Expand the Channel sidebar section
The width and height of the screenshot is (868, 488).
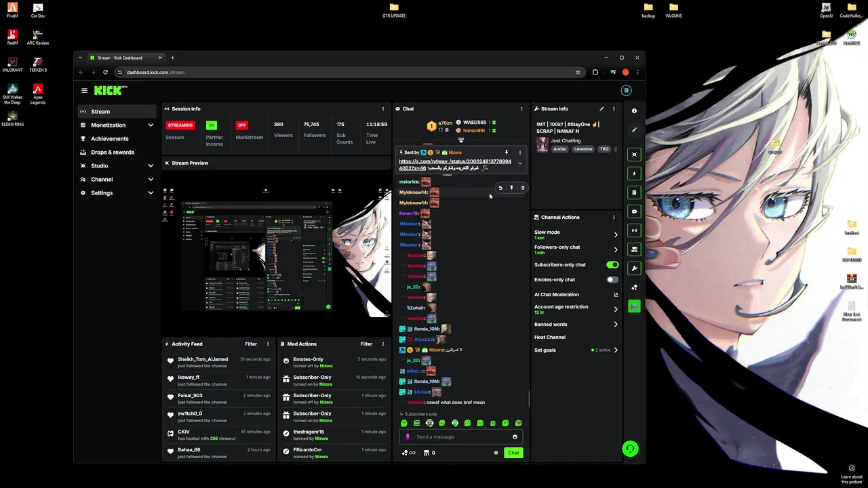151,179
